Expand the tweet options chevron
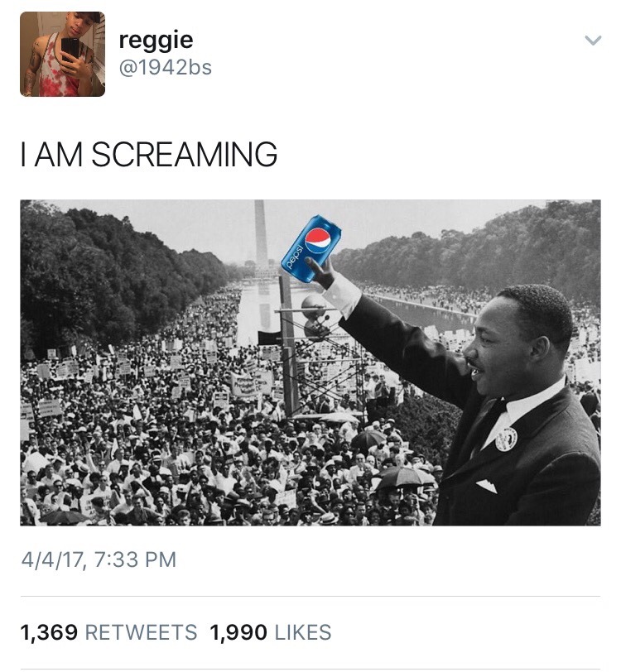 pyautogui.click(x=592, y=40)
